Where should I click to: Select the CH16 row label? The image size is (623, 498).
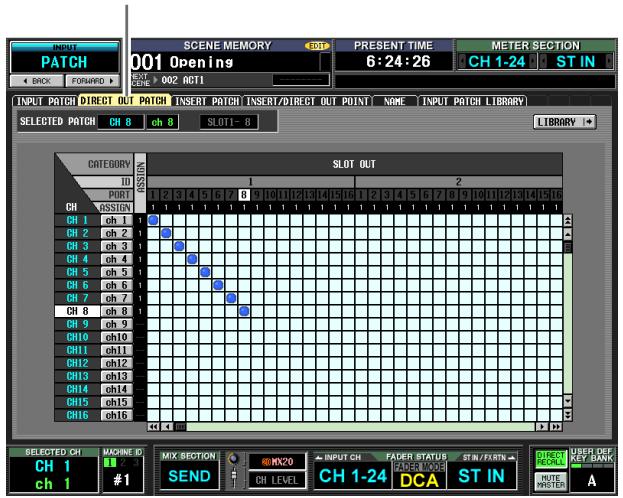pos(77,415)
